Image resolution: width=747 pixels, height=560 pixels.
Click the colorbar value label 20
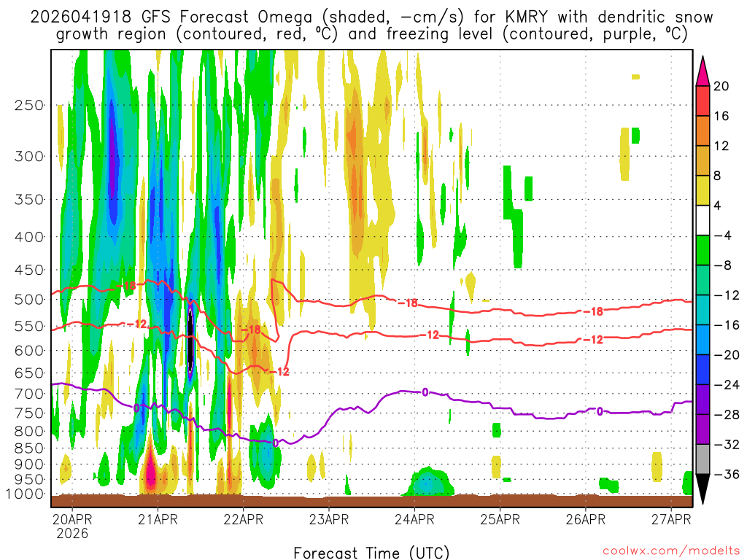pyautogui.click(x=721, y=86)
